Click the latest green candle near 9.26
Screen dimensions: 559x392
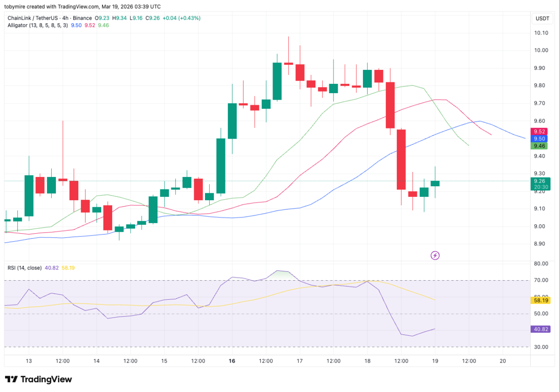[x=435, y=183]
